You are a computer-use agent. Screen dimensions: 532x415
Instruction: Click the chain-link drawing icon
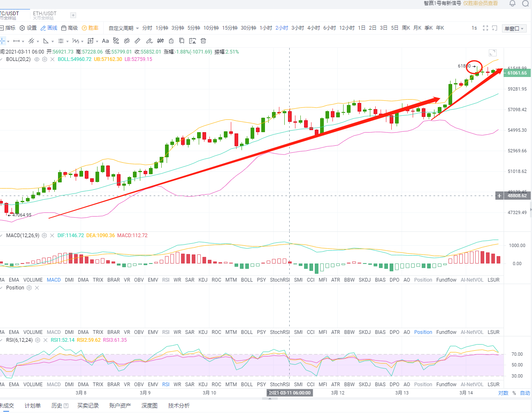tap(127, 41)
